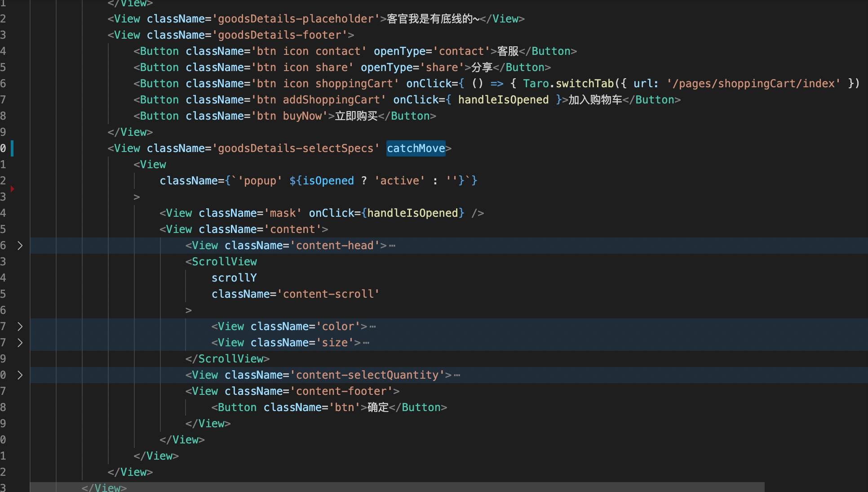Click the 'goodsDetails-placeholder' className string
Viewport: 868px width, 492px height.
[296, 19]
